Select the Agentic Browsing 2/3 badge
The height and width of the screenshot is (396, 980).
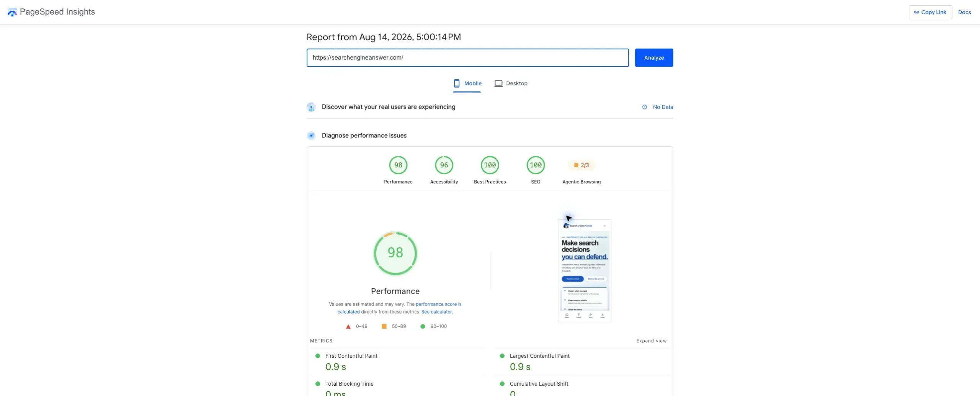(x=581, y=165)
